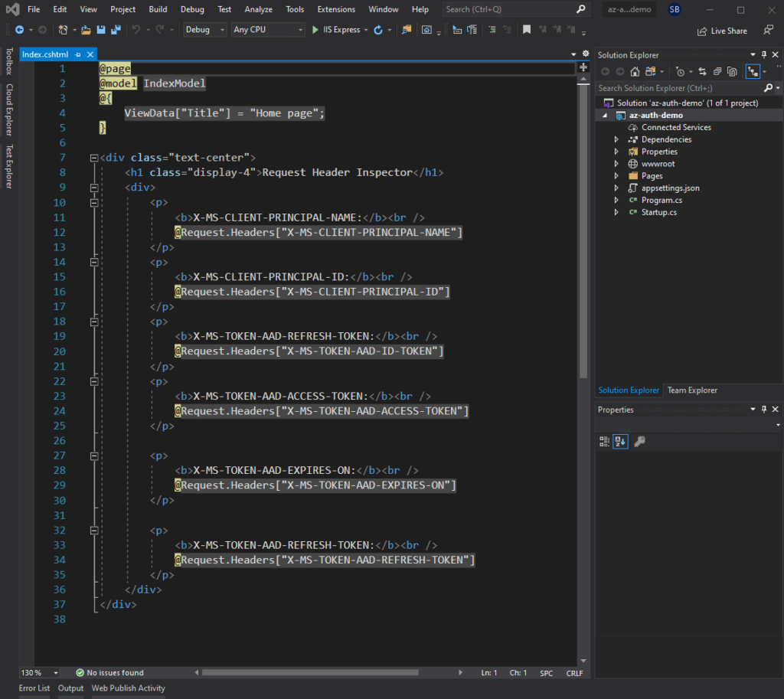Close the Index.cshtml tab

click(90, 54)
